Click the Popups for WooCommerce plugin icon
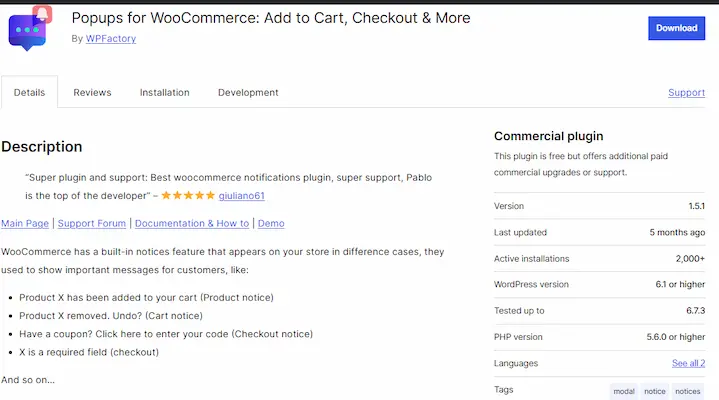This screenshot has width=719, height=400. coord(31,28)
